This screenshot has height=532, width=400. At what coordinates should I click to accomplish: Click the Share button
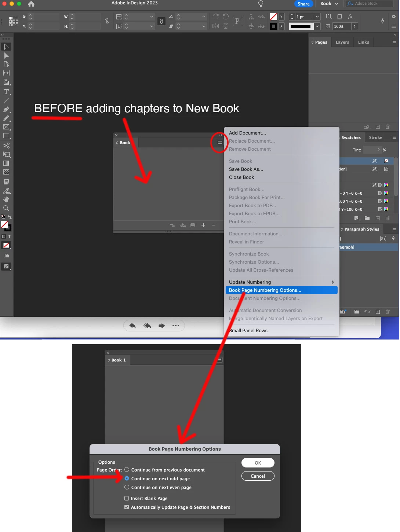pos(303,4)
